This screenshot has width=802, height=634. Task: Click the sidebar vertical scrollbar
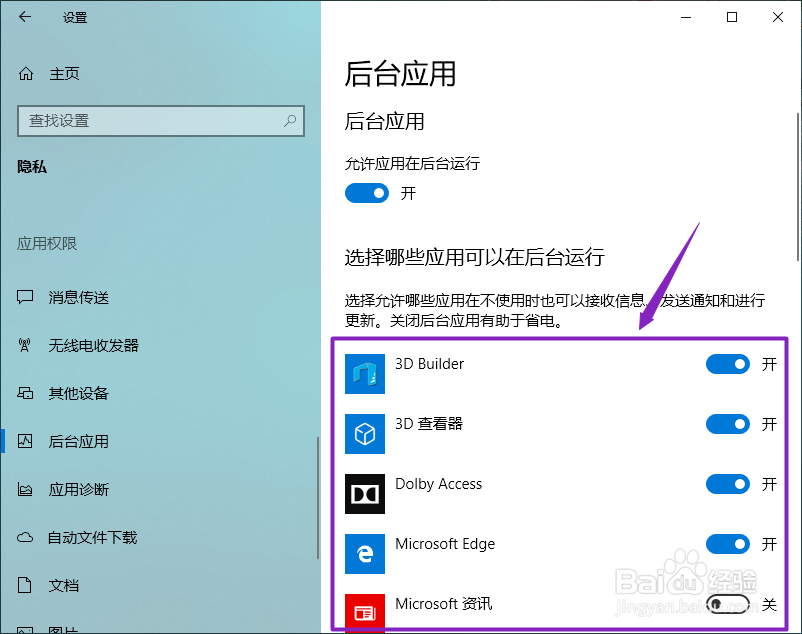(x=318, y=497)
